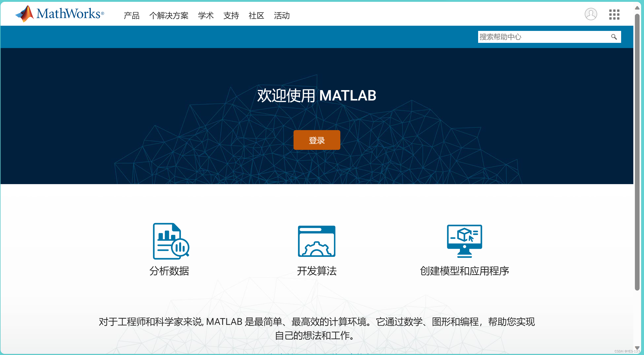Click the scrollbar up arrow

point(637,8)
